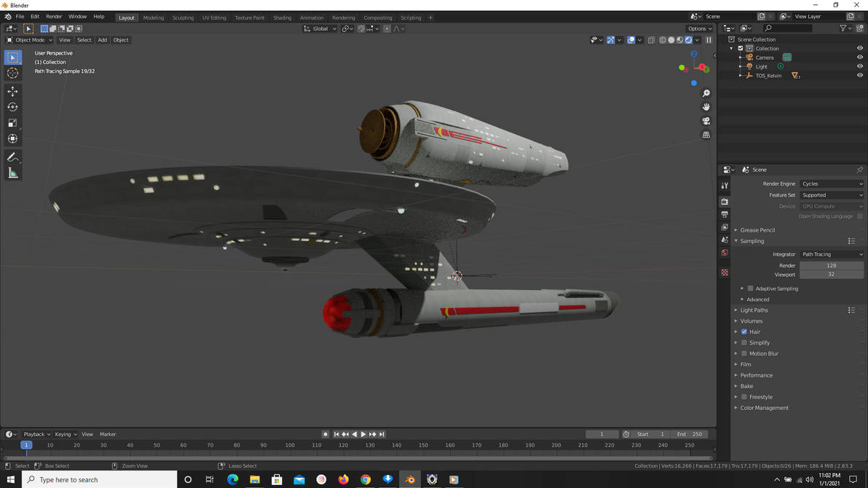Enable Adaptive Sampling checkbox
868x488 pixels.
coord(750,288)
